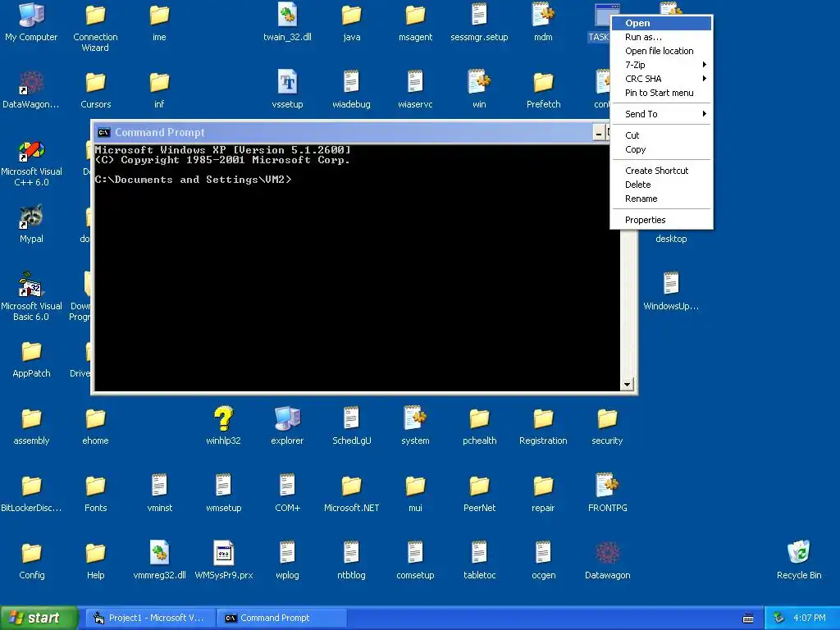Viewport: 840px width, 630px height.
Task: Choose Pin to Start menu option
Action: tap(661, 93)
